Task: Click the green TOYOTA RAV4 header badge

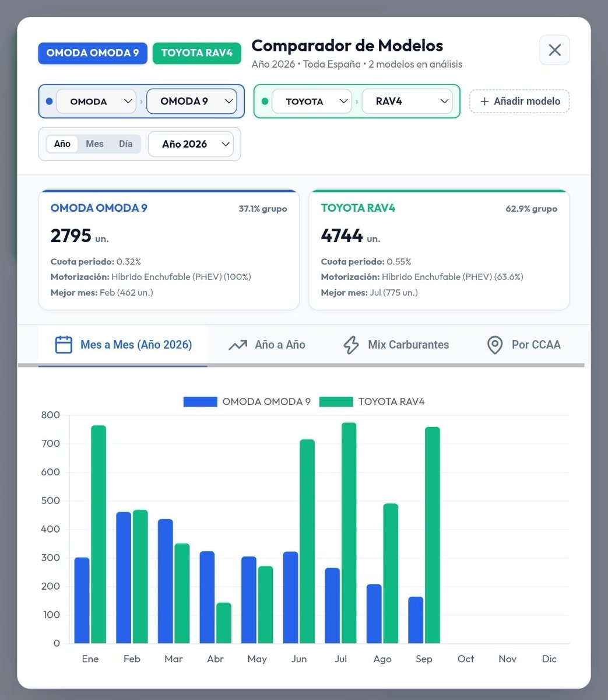Action: 197,53
